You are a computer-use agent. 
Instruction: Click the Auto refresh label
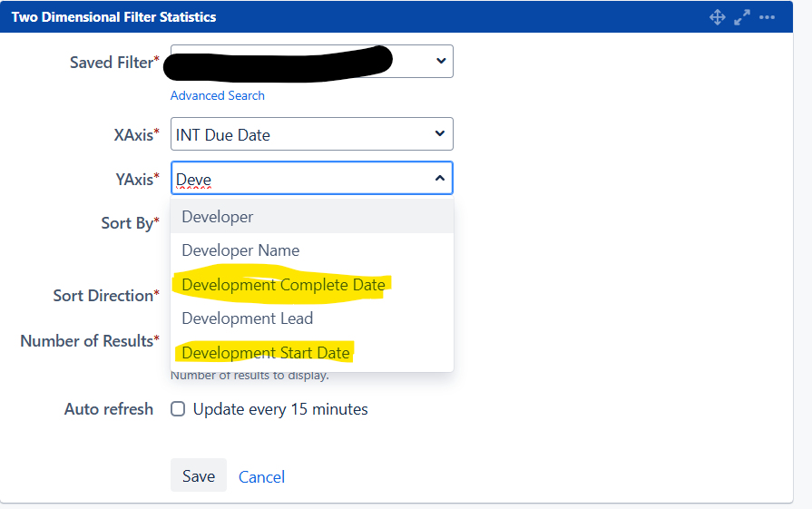click(109, 409)
